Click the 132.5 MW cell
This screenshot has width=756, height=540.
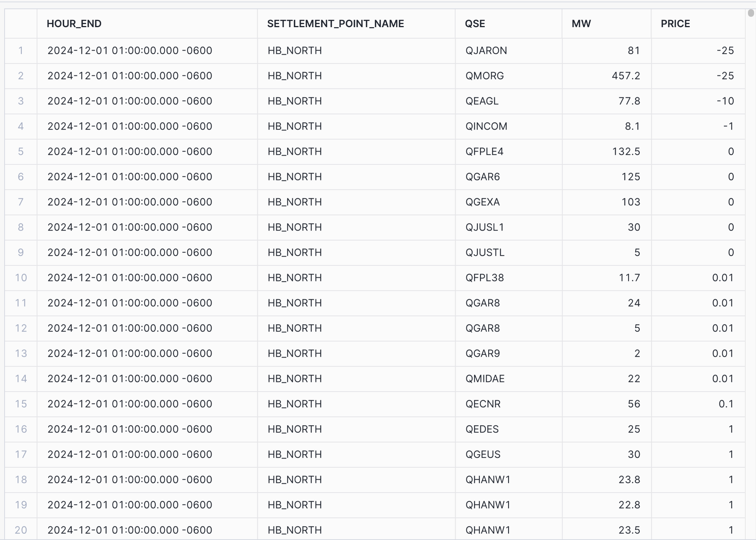pyautogui.click(x=626, y=151)
